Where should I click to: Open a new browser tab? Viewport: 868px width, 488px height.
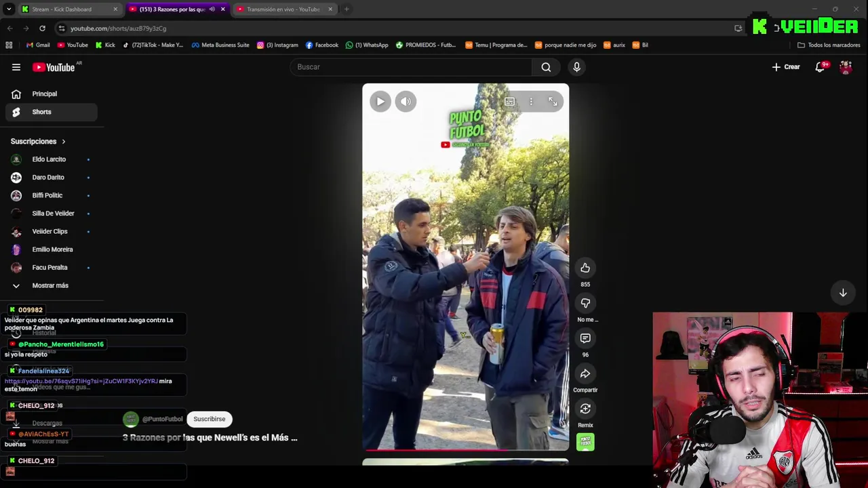347,9
